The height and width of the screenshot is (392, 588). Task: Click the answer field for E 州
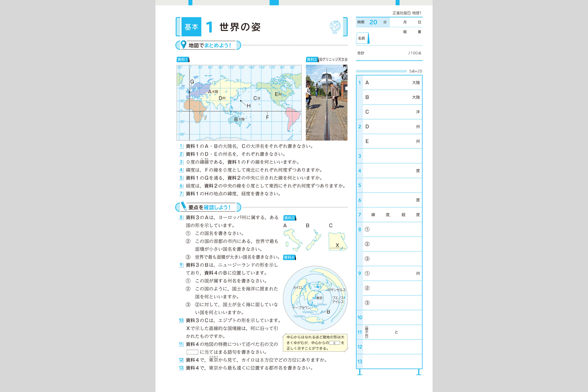(x=392, y=141)
